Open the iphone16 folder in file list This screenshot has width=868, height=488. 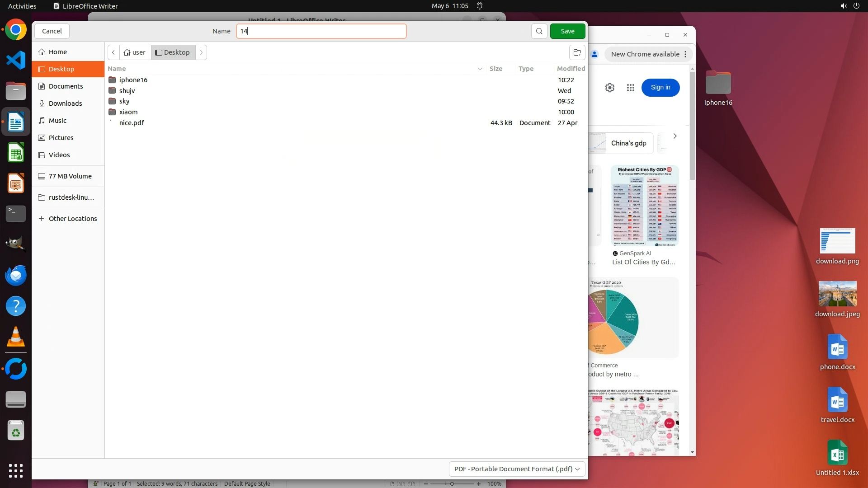click(x=133, y=80)
